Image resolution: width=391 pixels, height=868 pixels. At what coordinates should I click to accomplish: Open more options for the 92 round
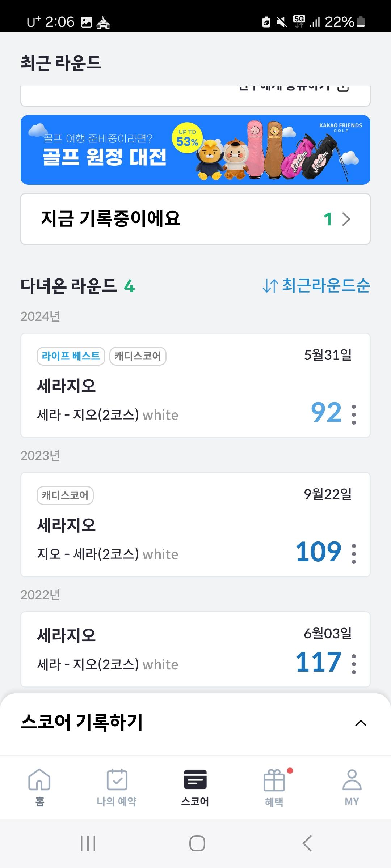click(354, 414)
